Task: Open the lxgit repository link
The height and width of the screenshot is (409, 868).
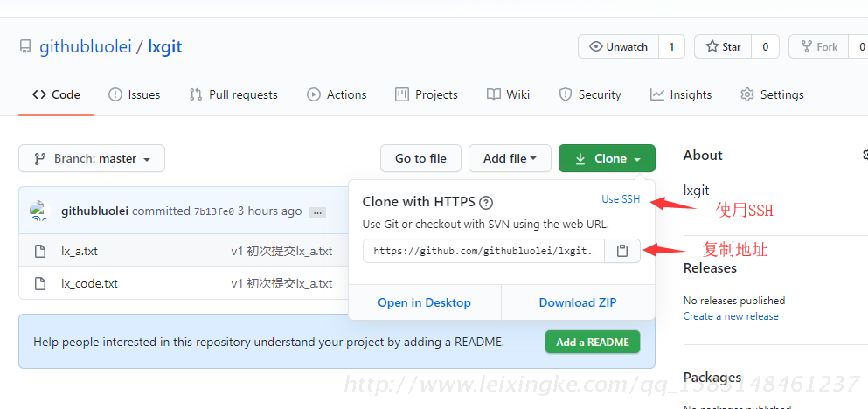Action: tap(165, 46)
